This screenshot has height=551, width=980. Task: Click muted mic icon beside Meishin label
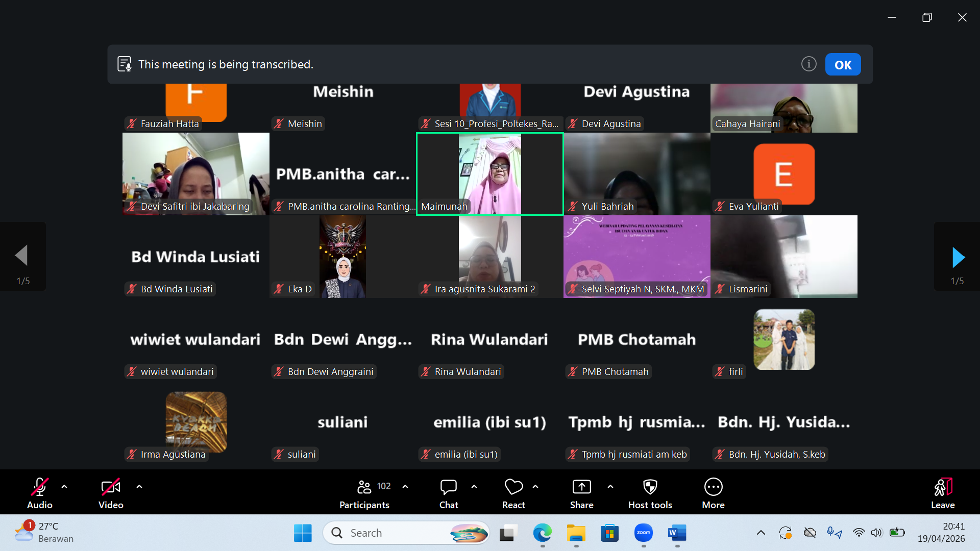point(279,123)
